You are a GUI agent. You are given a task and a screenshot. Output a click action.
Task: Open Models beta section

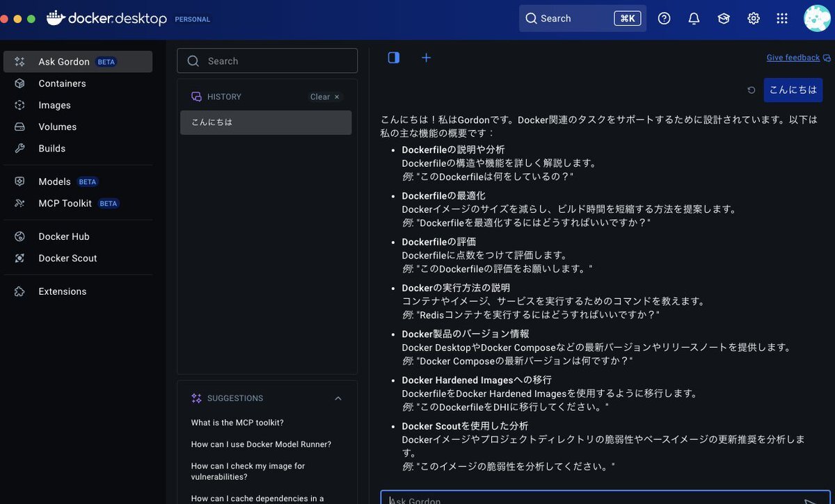coord(78,181)
